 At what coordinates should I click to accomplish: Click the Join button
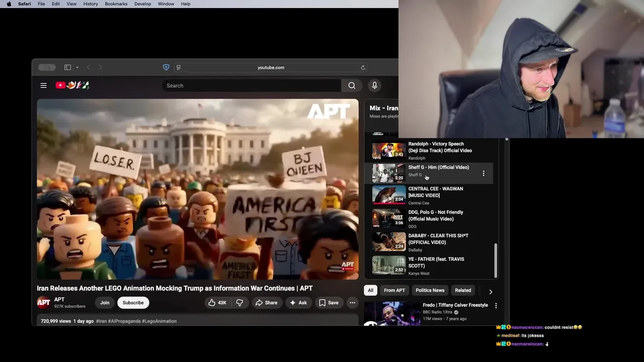(x=105, y=303)
